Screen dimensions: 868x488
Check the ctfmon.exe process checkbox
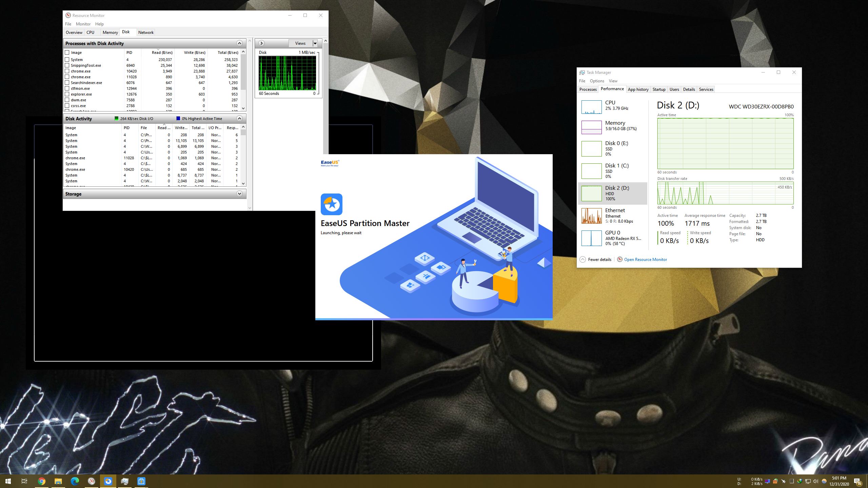coord(67,88)
